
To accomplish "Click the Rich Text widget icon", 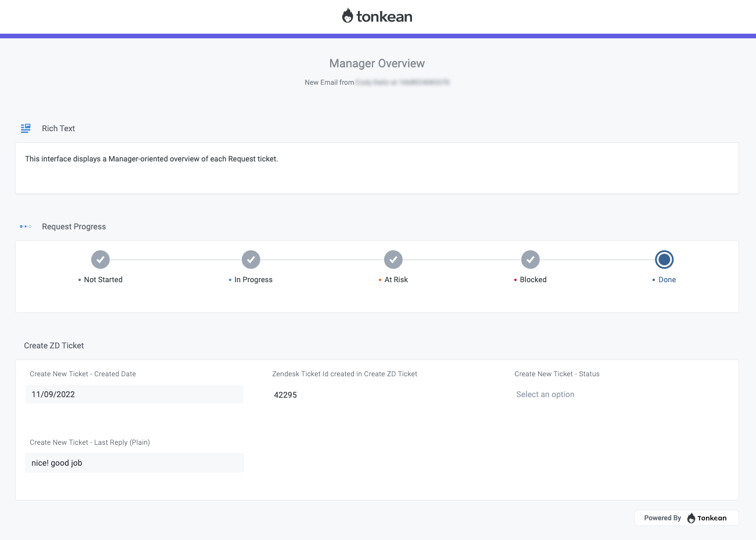I will [26, 128].
